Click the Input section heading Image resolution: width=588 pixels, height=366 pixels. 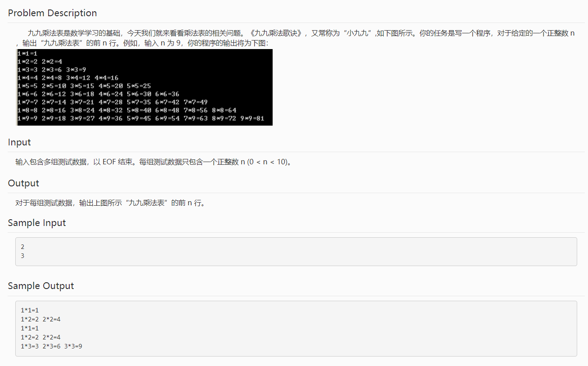[x=19, y=142]
